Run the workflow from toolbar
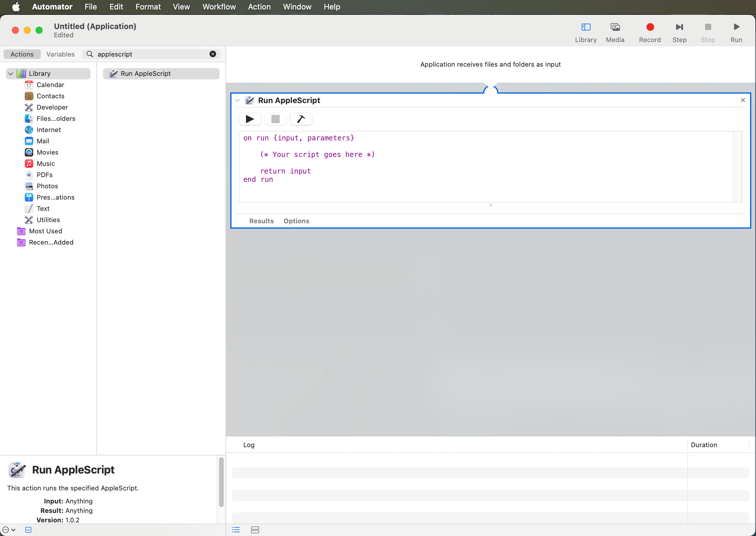 click(736, 32)
